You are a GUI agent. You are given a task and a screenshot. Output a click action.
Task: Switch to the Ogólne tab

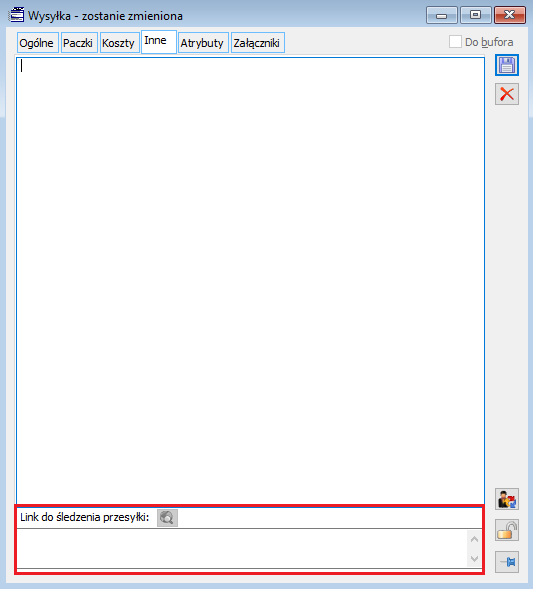[37, 43]
